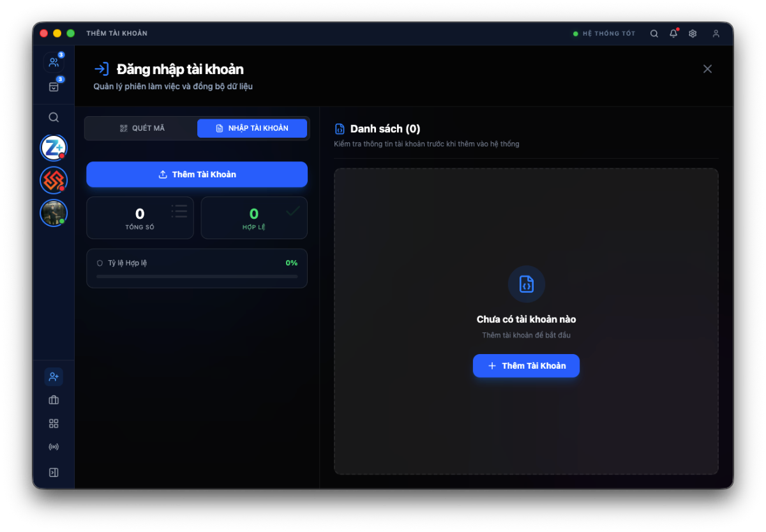Click the sidebar search magnifier icon
Screen dimensions: 766x532
pos(54,117)
